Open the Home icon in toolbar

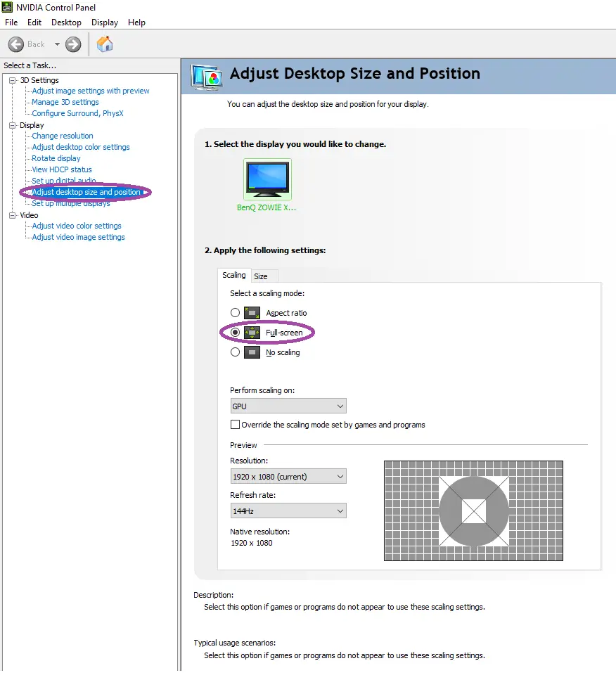105,44
